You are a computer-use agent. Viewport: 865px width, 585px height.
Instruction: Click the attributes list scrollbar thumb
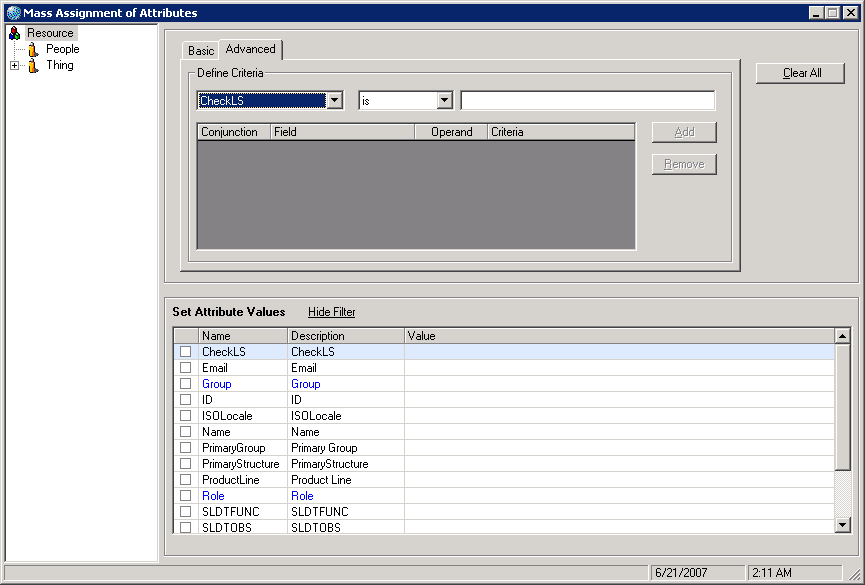tap(842, 407)
